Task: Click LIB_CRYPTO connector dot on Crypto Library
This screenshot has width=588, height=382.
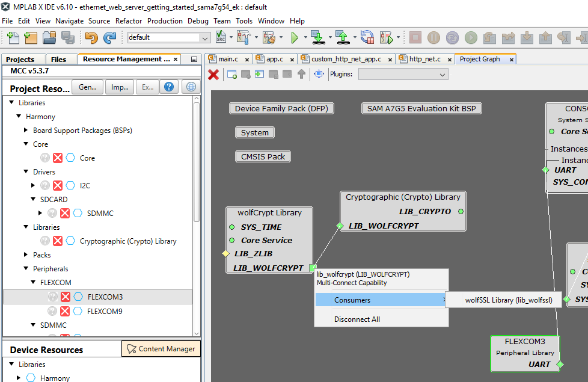Action: click(x=461, y=212)
